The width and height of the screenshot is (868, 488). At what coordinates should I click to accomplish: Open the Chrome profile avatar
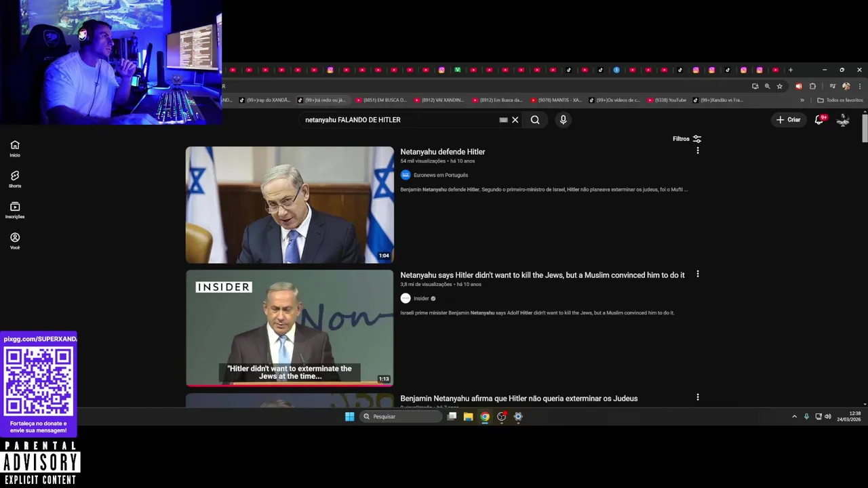click(x=846, y=86)
